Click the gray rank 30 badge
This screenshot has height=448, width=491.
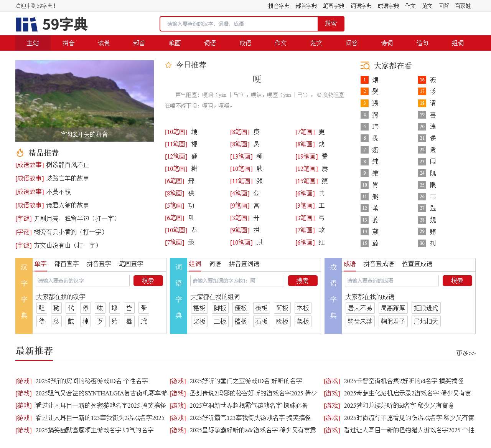click(422, 243)
